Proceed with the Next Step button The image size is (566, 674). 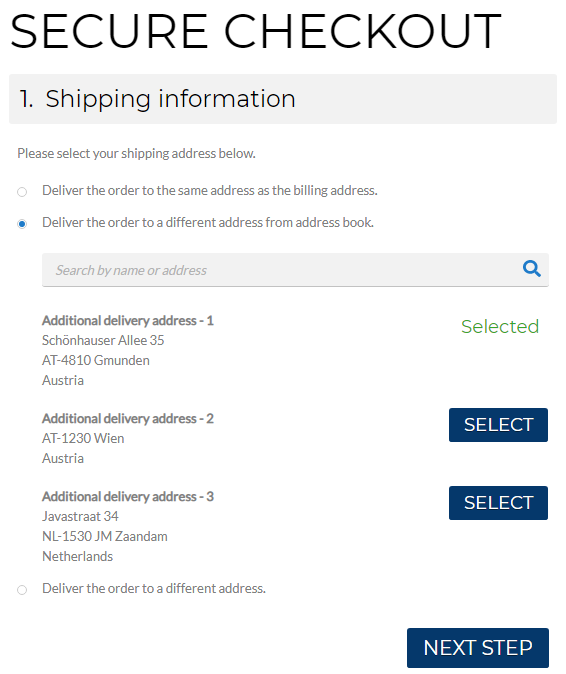tap(477, 648)
